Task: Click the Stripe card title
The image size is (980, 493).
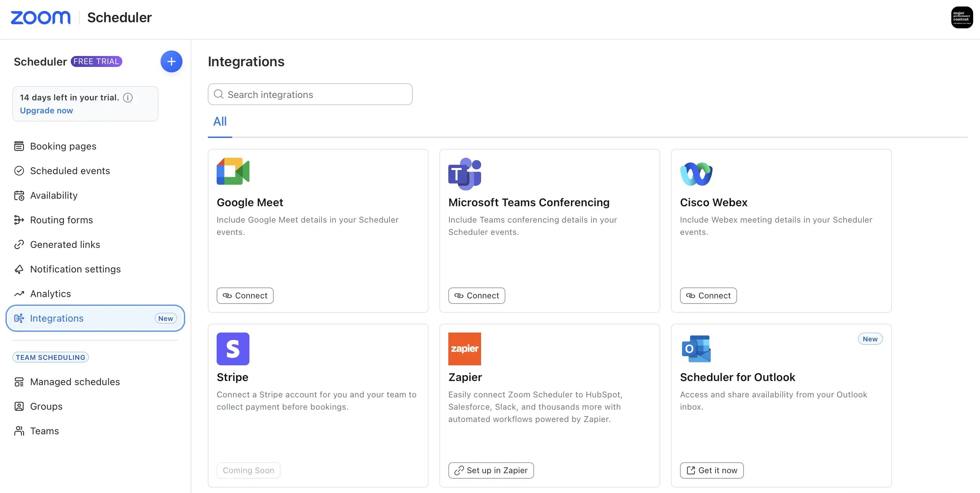Action: (x=232, y=378)
